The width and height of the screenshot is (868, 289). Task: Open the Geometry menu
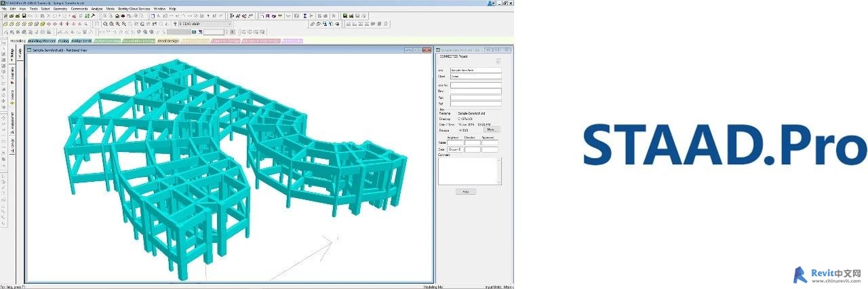point(60,9)
